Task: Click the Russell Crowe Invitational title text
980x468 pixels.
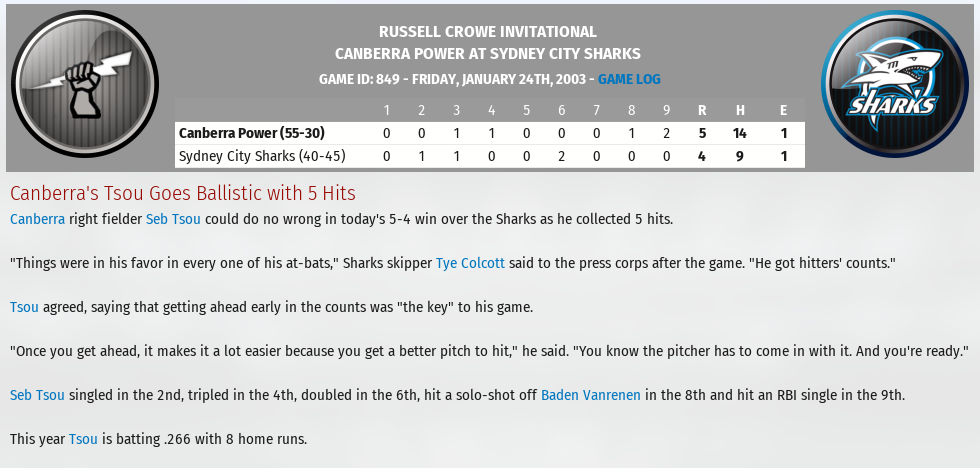Action: point(488,31)
